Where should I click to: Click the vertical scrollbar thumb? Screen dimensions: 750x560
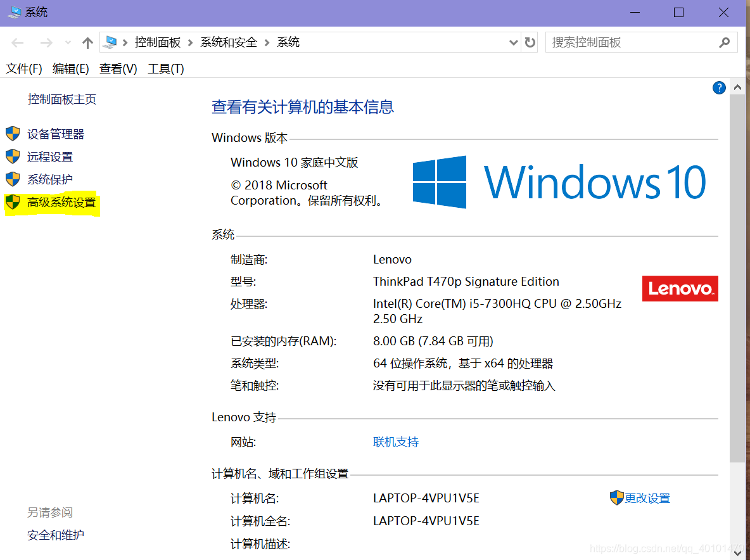pos(737,278)
